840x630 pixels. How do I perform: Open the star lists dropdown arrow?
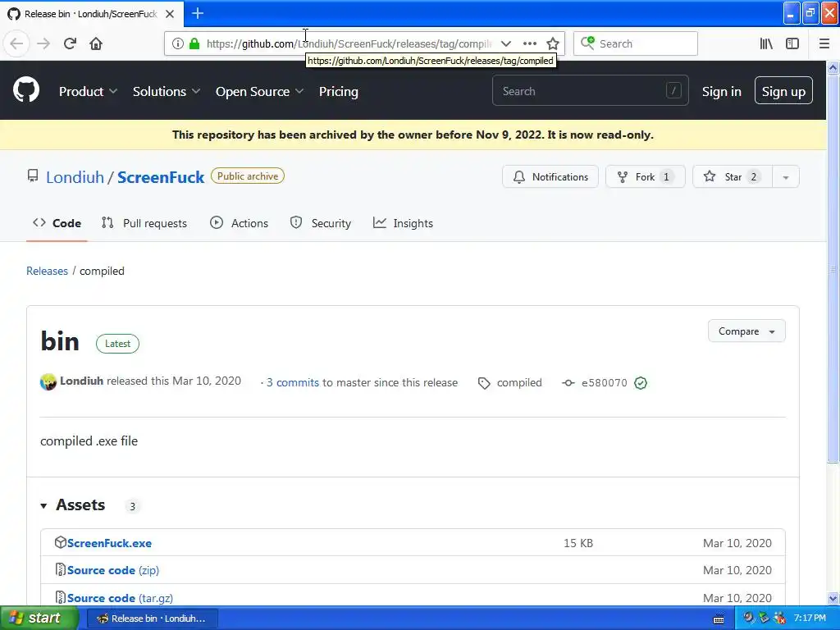[x=786, y=177]
